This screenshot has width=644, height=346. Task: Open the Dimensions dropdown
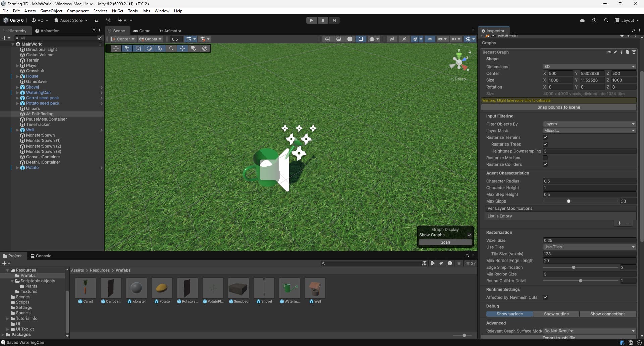(x=589, y=67)
